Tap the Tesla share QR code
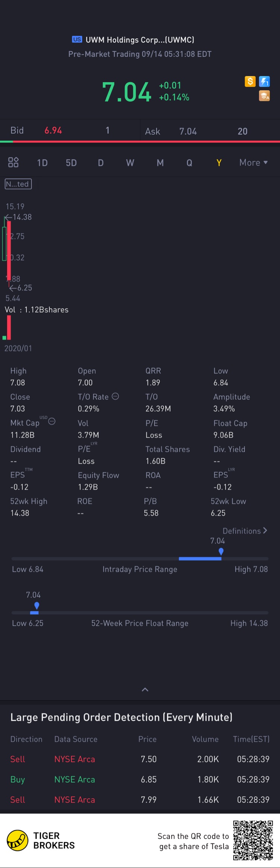Viewport: 280px width, 868px height. point(253,840)
